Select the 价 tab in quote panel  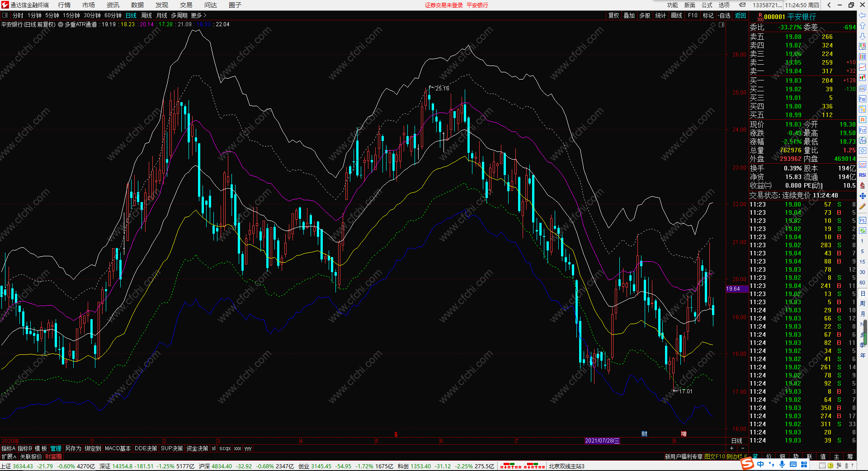(x=769, y=457)
